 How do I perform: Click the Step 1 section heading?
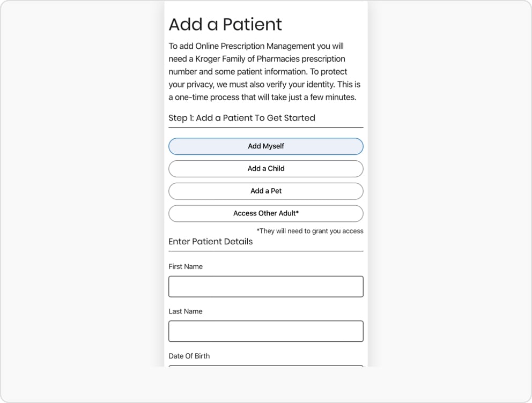(242, 118)
